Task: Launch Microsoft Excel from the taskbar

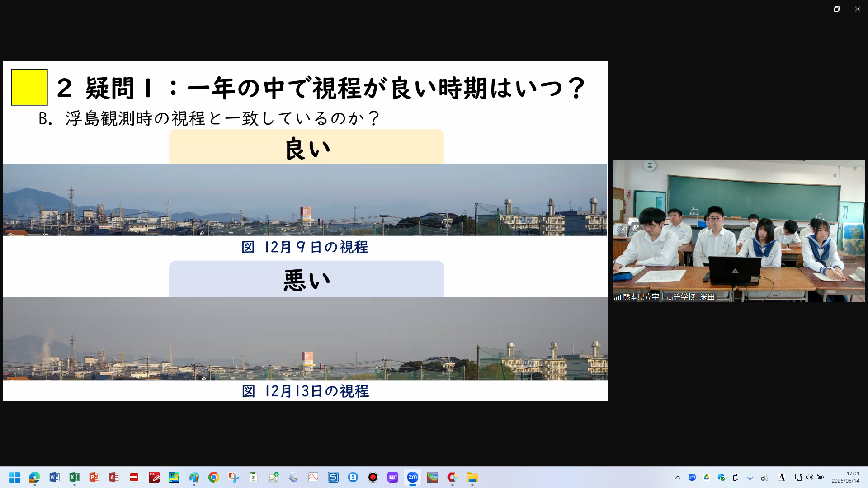Action: coord(75,477)
